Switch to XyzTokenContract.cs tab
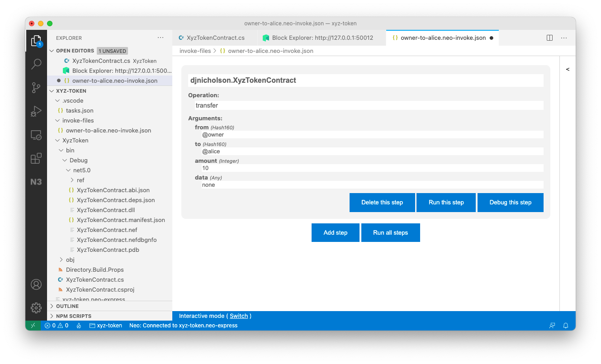The height and width of the screenshot is (364, 601). [215, 38]
